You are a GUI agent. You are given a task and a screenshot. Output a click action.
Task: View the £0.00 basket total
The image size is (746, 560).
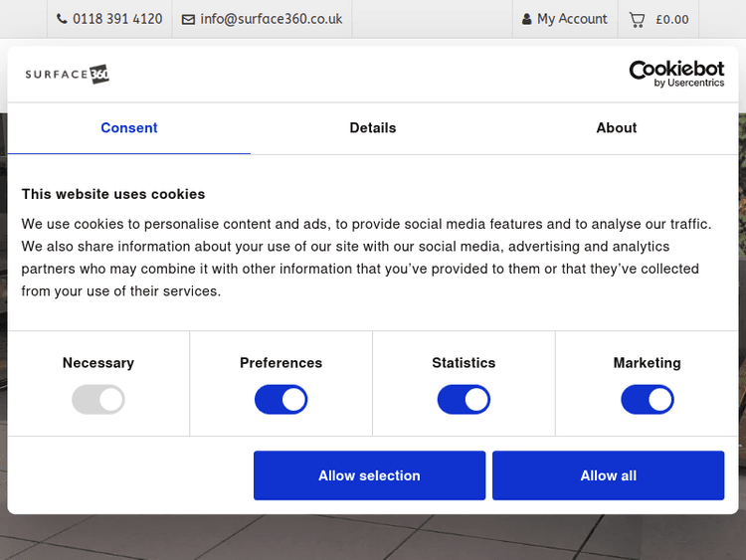pos(672,19)
